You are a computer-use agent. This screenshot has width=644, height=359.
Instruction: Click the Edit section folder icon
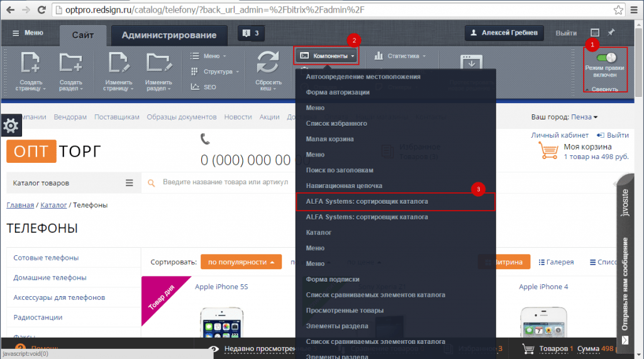[x=158, y=64]
